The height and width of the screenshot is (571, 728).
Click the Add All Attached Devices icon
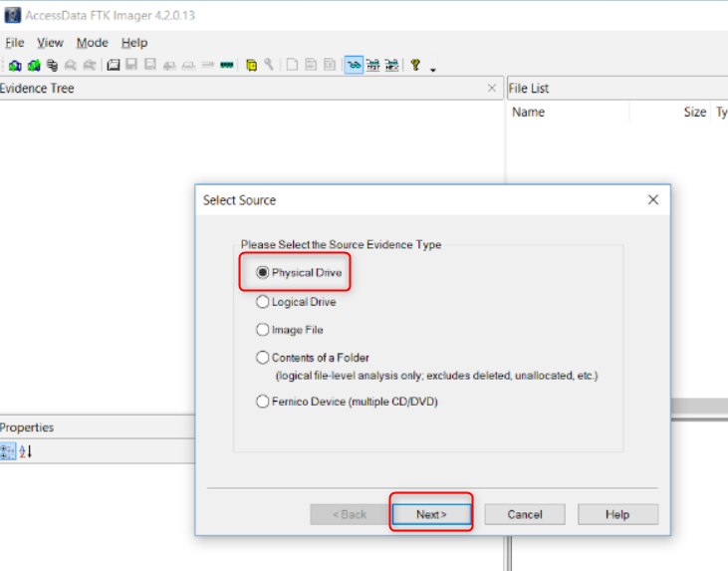coord(33,65)
